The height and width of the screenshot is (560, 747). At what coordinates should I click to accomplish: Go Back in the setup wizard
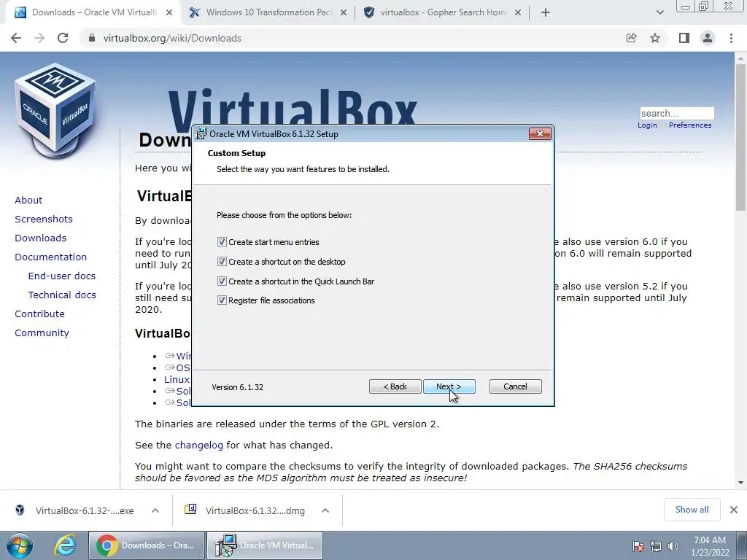point(395,386)
